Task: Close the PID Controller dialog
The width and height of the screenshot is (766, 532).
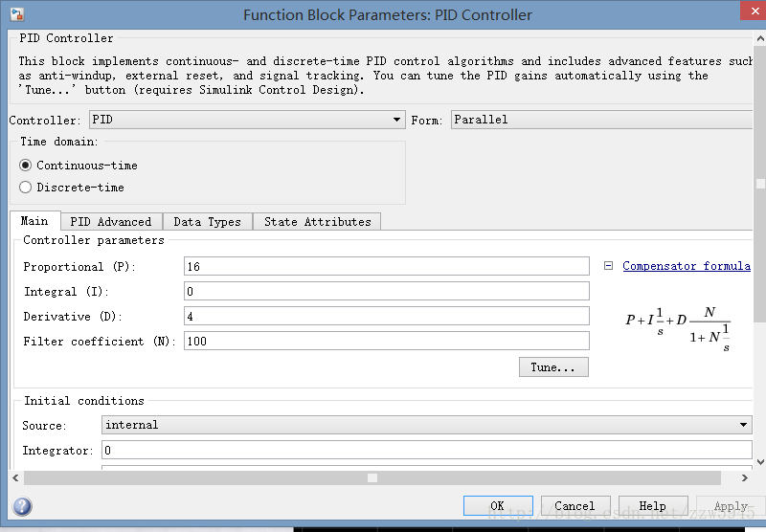Action: (x=755, y=11)
